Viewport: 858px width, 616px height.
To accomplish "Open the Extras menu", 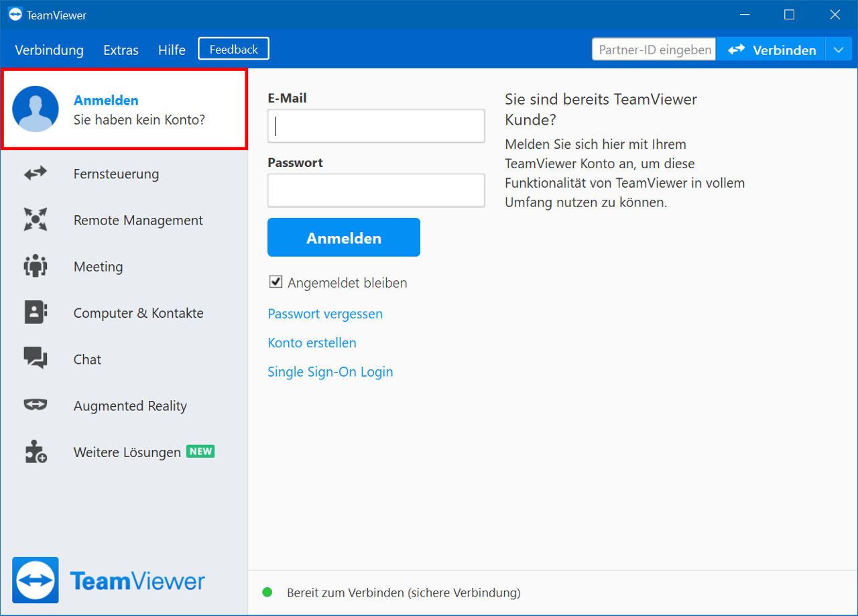I will pyautogui.click(x=121, y=50).
